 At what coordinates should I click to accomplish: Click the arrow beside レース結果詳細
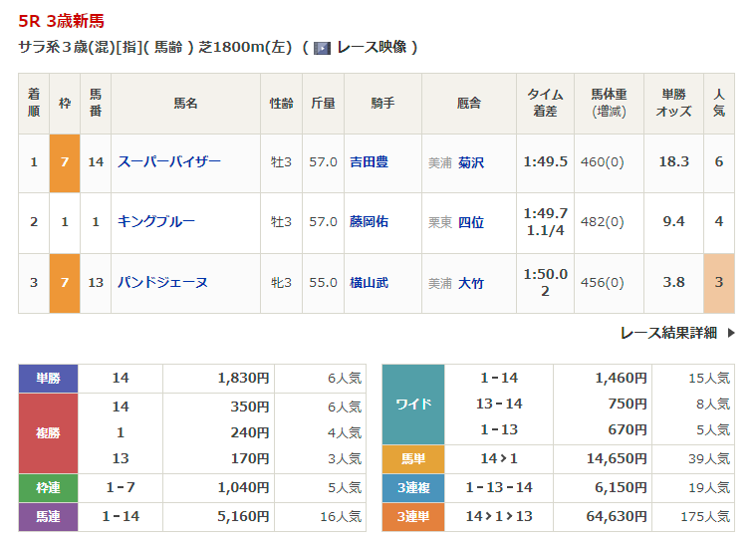[x=730, y=333]
